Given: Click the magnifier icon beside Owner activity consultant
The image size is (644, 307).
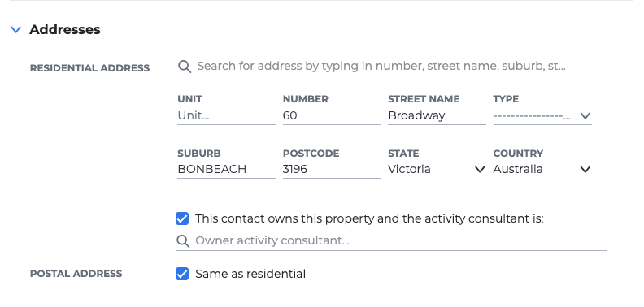Looking at the screenshot, I should click(x=183, y=241).
